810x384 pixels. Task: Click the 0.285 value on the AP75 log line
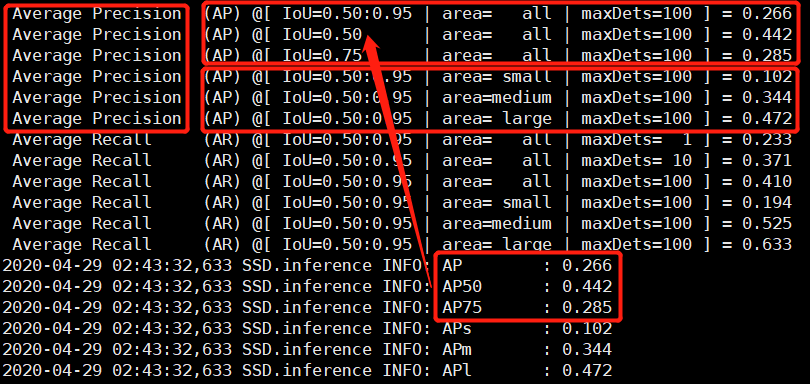(x=587, y=308)
